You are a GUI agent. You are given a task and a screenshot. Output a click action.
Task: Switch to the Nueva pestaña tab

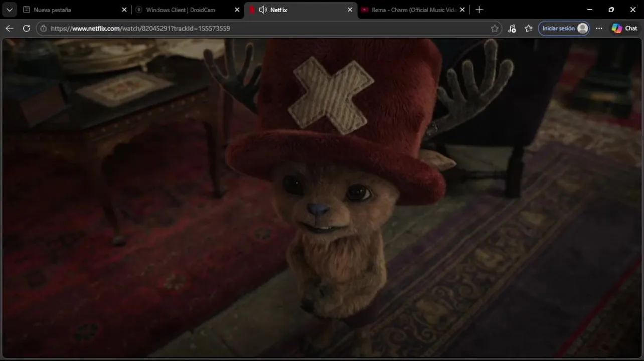pyautogui.click(x=75, y=10)
